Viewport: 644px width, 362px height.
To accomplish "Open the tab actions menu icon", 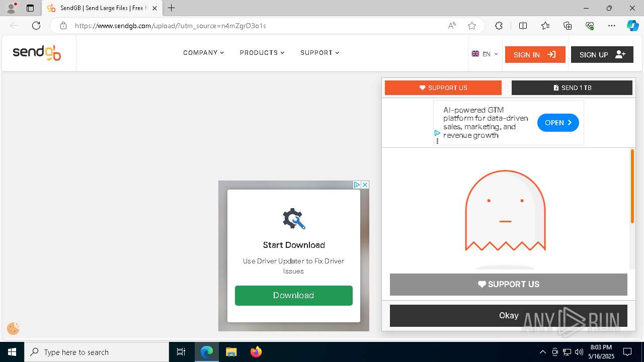I will tap(30, 8).
